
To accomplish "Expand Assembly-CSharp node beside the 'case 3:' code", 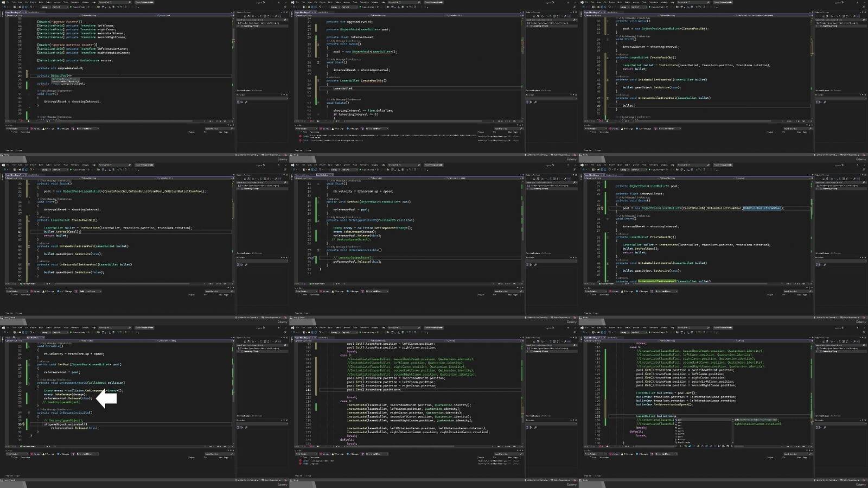I will [x=527, y=352].
